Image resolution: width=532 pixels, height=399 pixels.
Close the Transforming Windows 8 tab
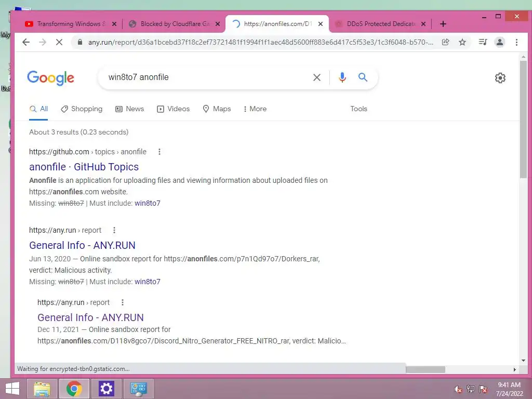pyautogui.click(x=114, y=24)
